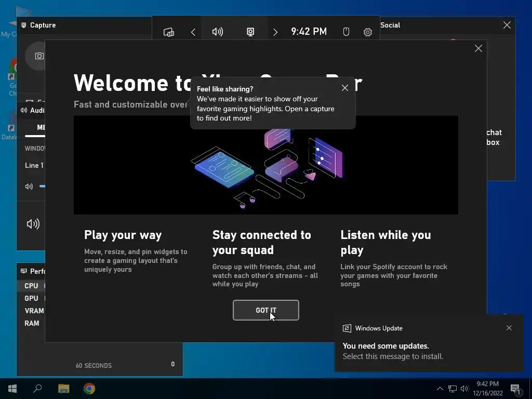This screenshot has height=399, width=532.
Task: Open the Windows Start menu
Action: 12,389
